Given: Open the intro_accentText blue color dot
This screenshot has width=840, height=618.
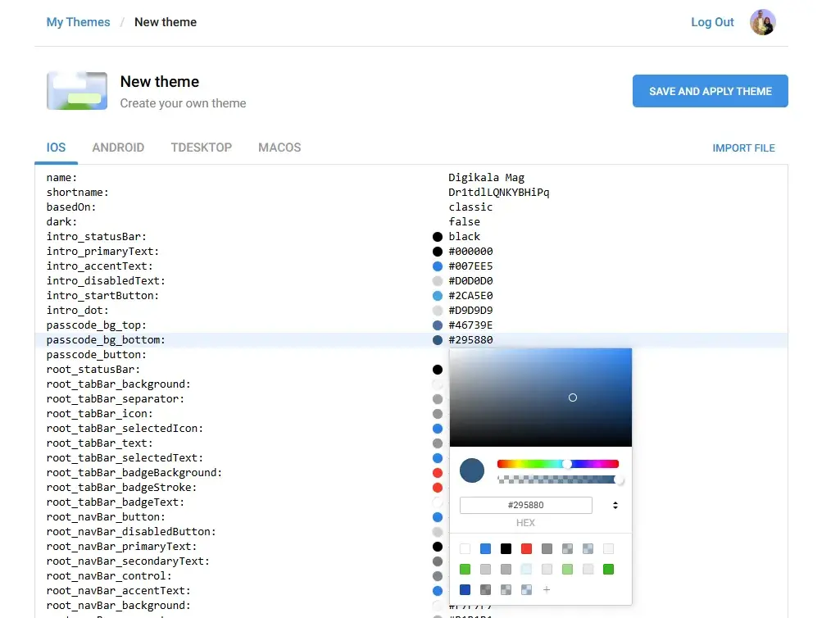Looking at the screenshot, I should coord(438,266).
